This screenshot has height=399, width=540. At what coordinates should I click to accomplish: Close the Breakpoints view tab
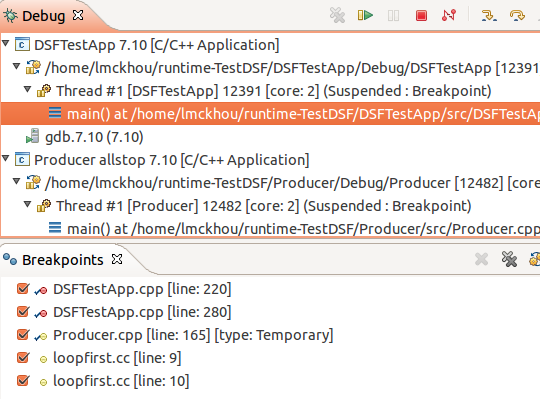(117, 259)
